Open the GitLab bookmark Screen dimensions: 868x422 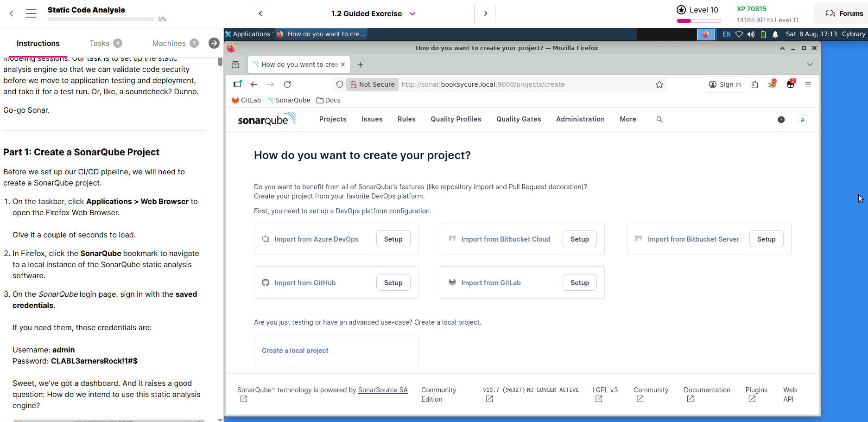coord(246,100)
